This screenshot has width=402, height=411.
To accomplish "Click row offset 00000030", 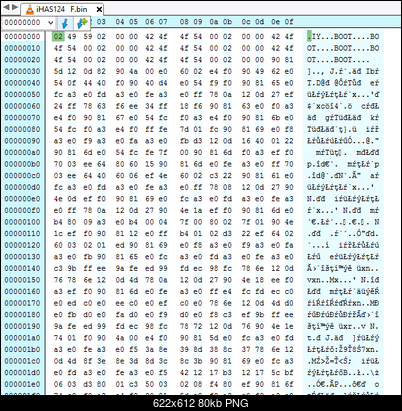I will click(22, 71).
